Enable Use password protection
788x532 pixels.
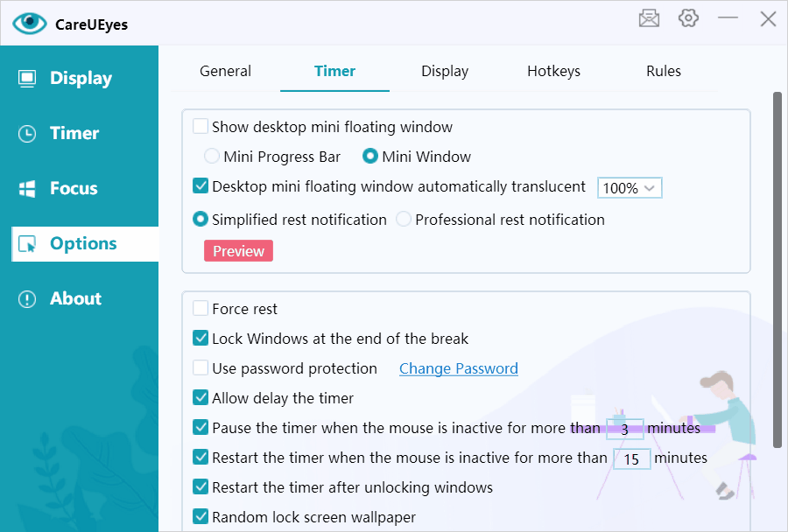coord(201,367)
